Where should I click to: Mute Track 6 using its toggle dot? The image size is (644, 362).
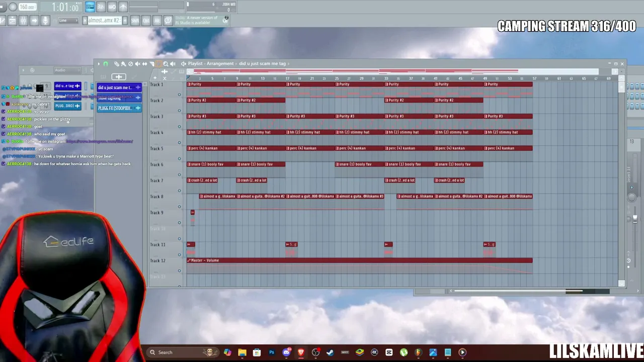(x=179, y=175)
